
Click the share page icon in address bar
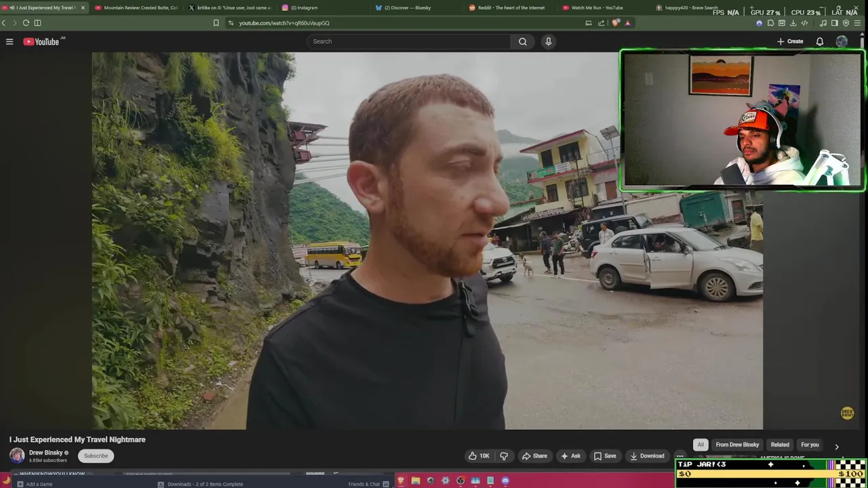601,23
